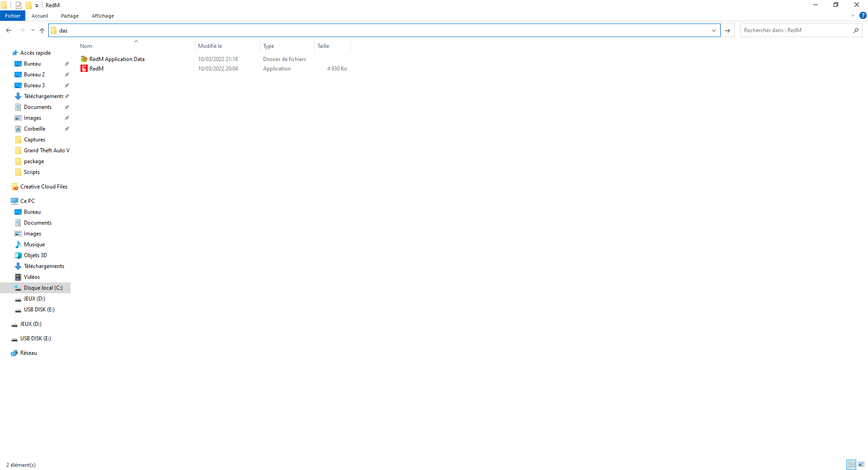Viewport: 868px width, 470px height.
Task: Open the Partage ribbon tab
Action: 70,16
